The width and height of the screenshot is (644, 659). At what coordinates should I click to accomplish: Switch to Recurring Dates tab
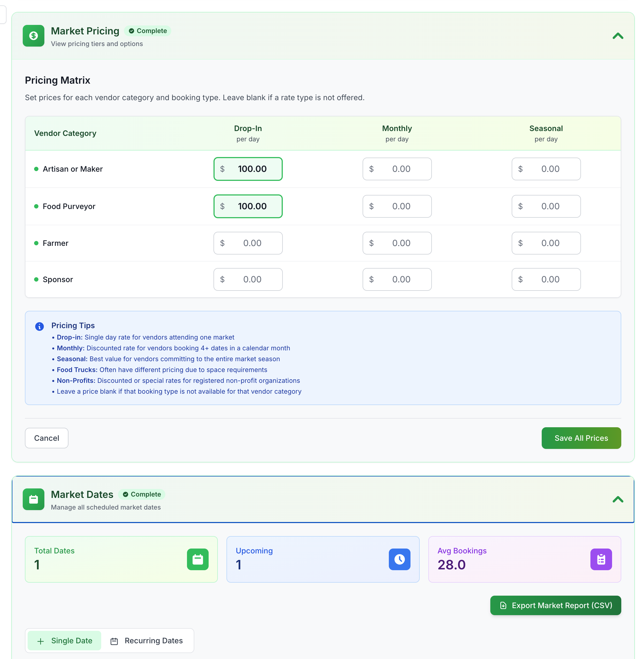(x=147, y=640)
